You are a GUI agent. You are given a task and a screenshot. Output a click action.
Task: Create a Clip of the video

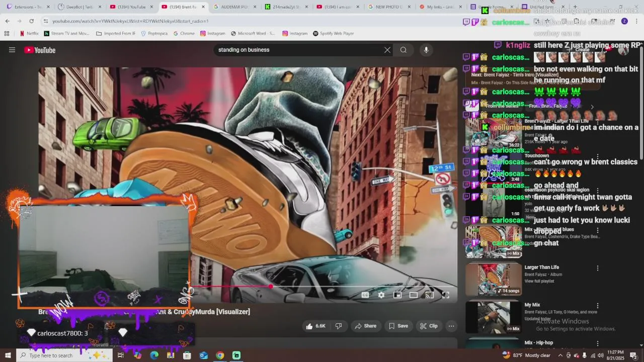point(429,326)
